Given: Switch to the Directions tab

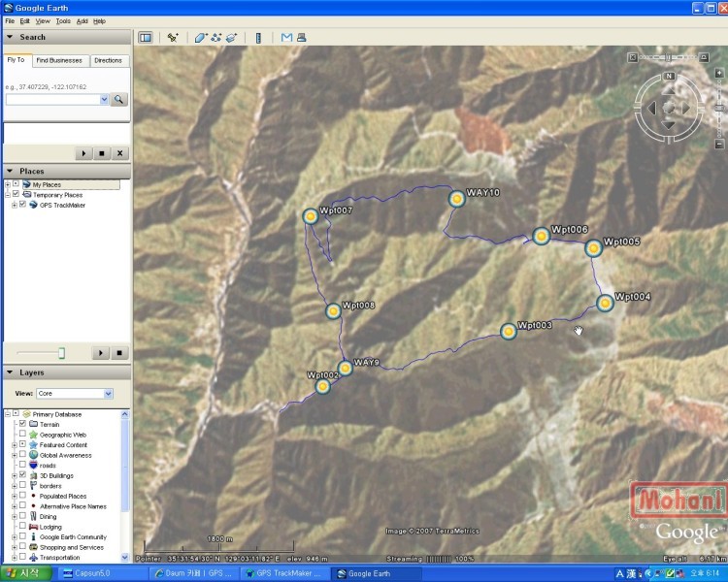Looking at the screenshot, I should (x=108, y=60).
